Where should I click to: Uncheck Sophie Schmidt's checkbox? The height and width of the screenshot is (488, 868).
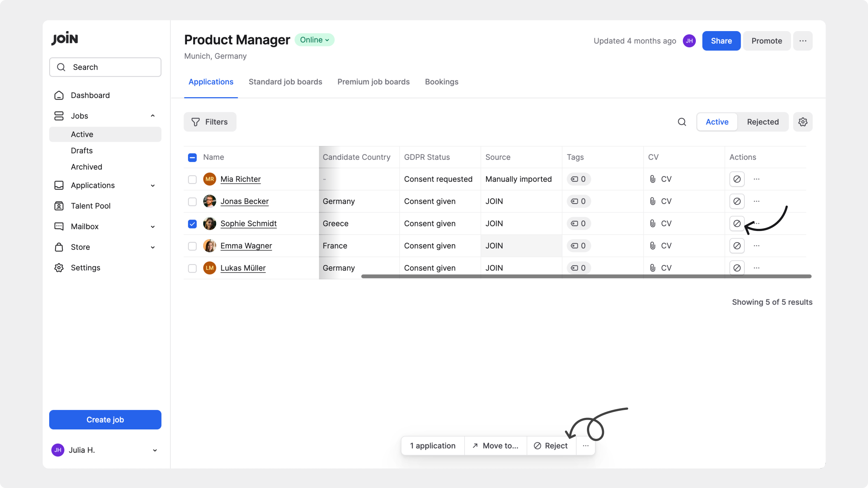192,224
